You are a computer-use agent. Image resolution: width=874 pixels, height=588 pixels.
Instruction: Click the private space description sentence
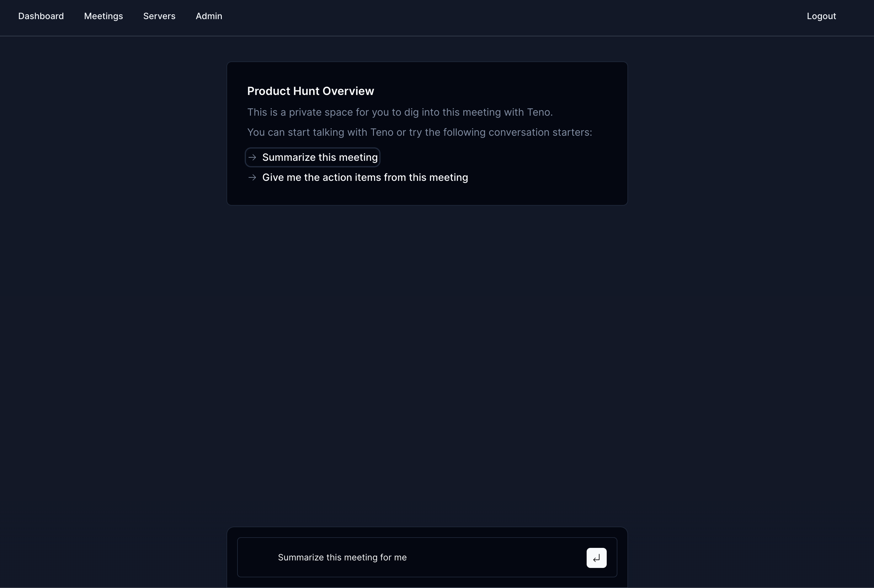[x=400, y=112]
